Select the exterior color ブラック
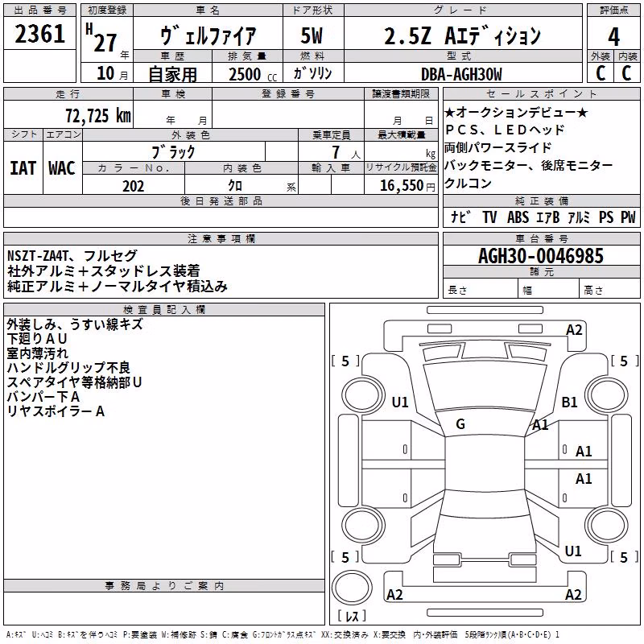Image resolution: width=644 pixels, height=644 pixels. pos(173,152)
